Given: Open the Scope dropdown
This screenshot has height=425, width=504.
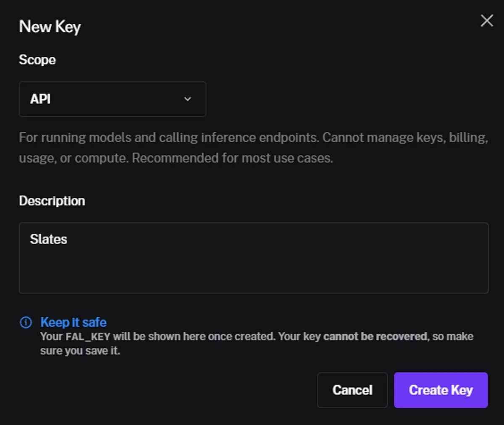Looking at the screenshot, I should 112,99.
